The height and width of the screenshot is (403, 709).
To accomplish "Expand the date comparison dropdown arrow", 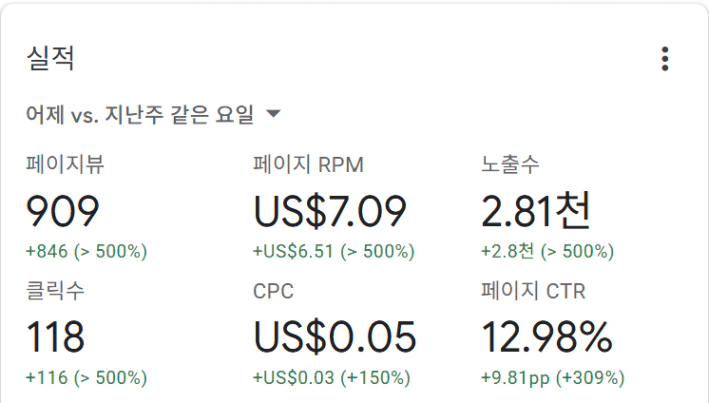I will pyautogui.click(x=273, y=114).
